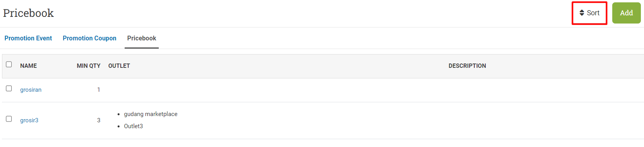Click the up-down arrows icon beside Sort
Viewport: 644px width, 147px height.
click(x=582, y=13)
